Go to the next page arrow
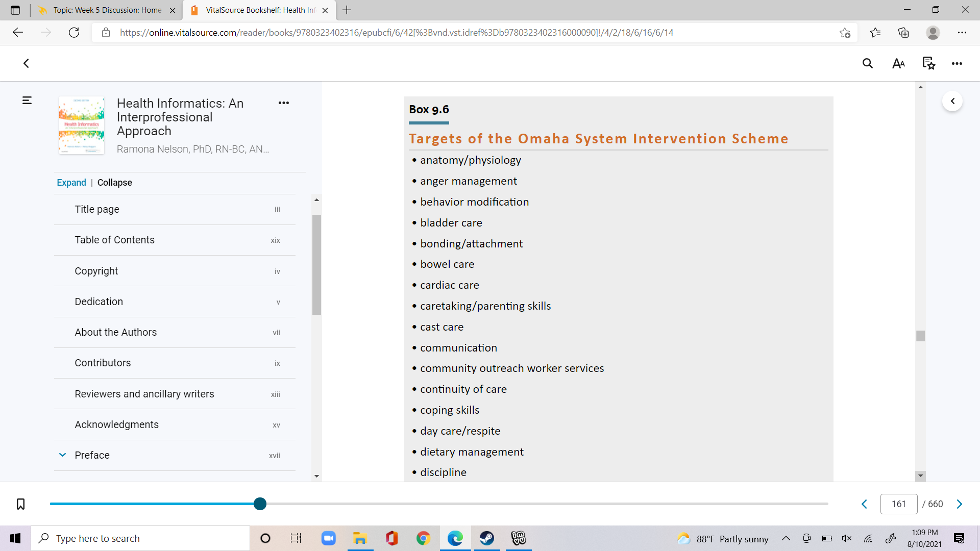The width and height of the screenshot is (980, 551). [960, 504]
